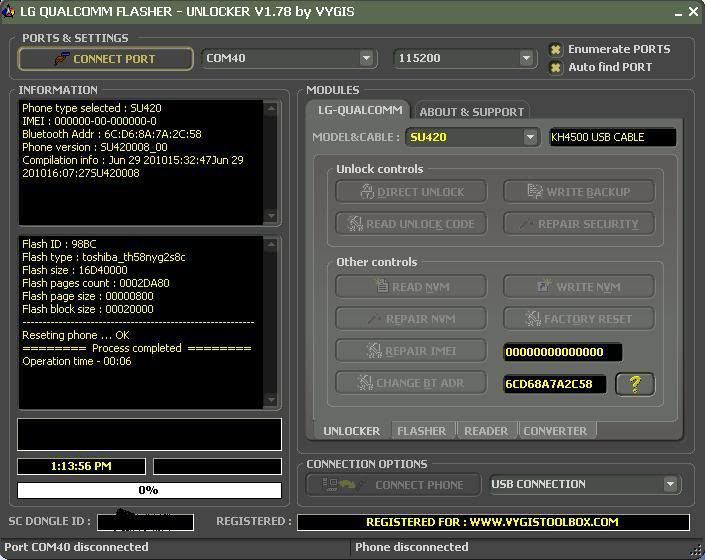Click 'Port COM40 disconnected' status text

pyautogui.click(x=76, y=547)
